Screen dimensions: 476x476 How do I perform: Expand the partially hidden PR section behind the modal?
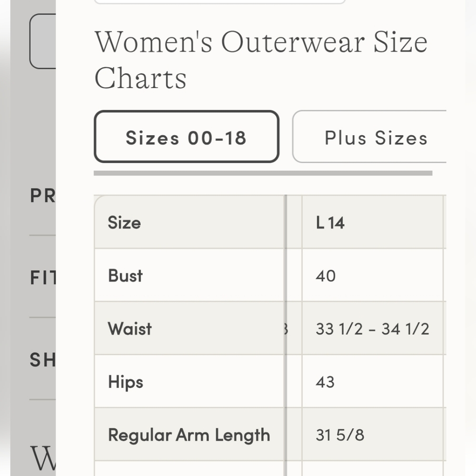[x=42, y=196]
